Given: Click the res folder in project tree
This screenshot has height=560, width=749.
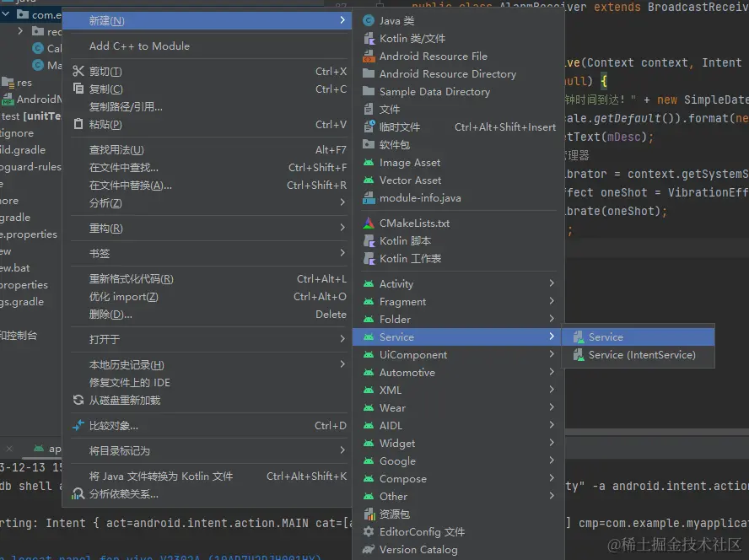Looking at the screenshot, I should (x=17, y=82).
